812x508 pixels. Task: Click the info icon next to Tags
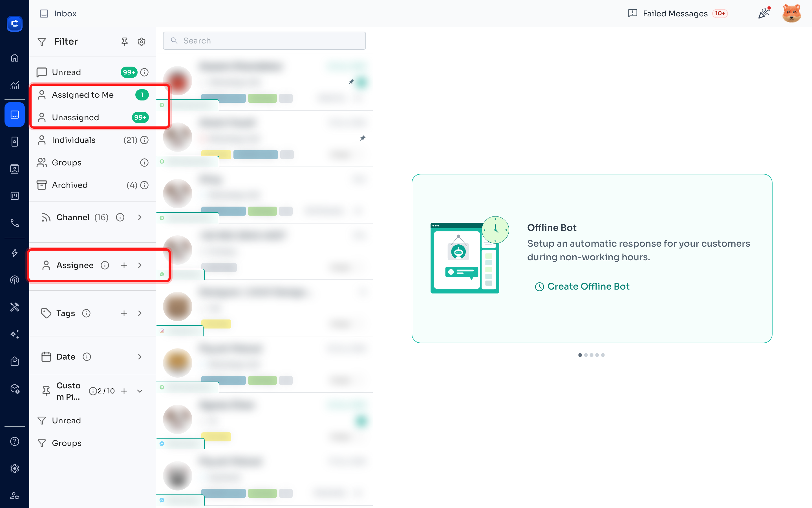(86, 313)
